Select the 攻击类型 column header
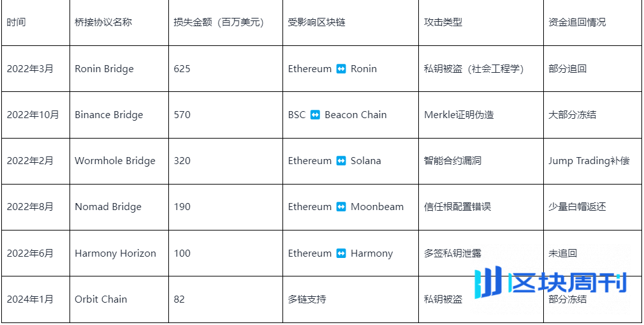This screenshot has width=644, height=325. click(x=481, y=22)
